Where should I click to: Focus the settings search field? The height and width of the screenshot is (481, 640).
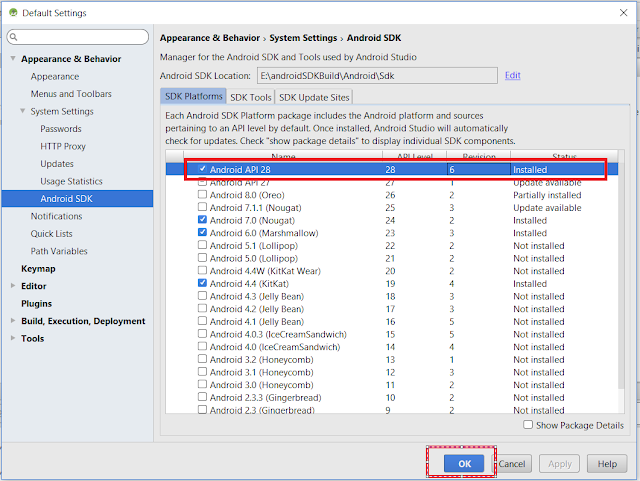[78, 37]
